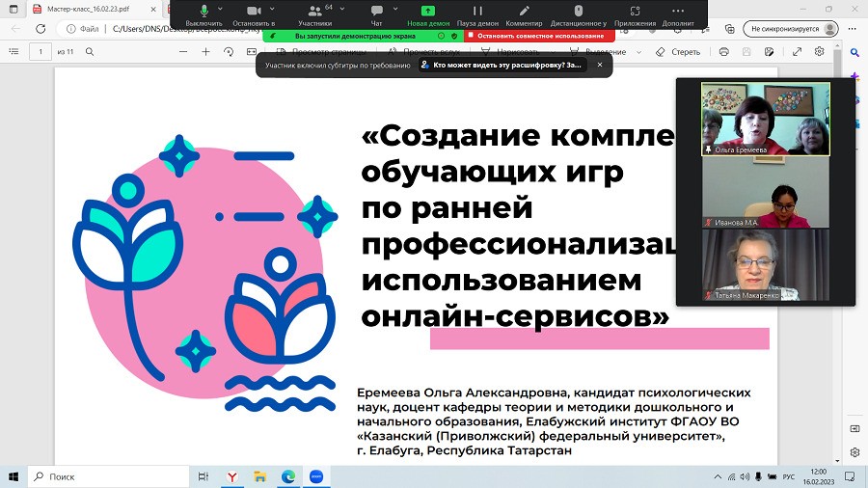Open File Explorer from taskbar
868x488 pixels.
[259, 476]
